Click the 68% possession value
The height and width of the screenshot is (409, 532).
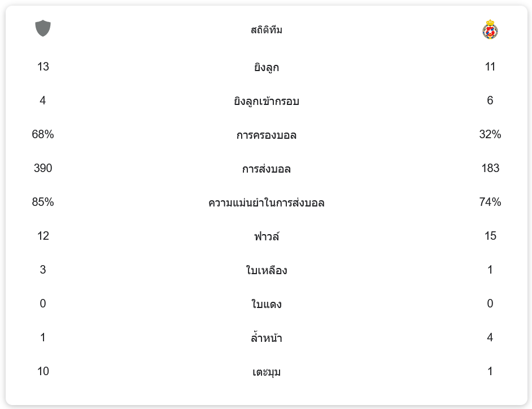[x=43, y=134]
